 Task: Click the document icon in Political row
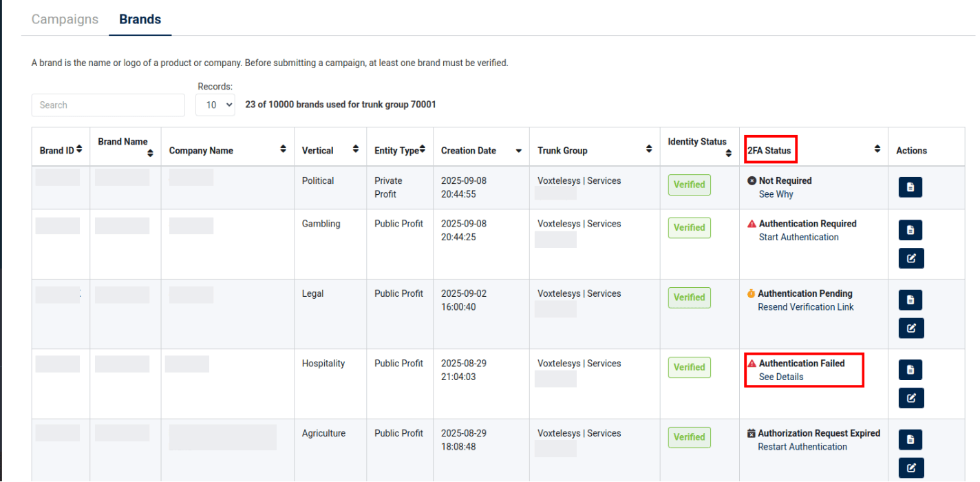pos(910,187)
